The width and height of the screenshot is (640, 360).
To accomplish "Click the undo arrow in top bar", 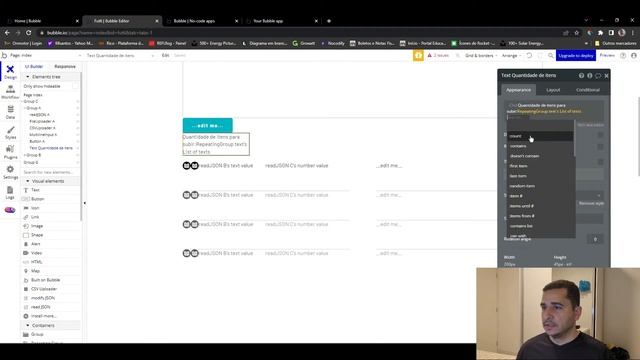I will coord(529,55).
